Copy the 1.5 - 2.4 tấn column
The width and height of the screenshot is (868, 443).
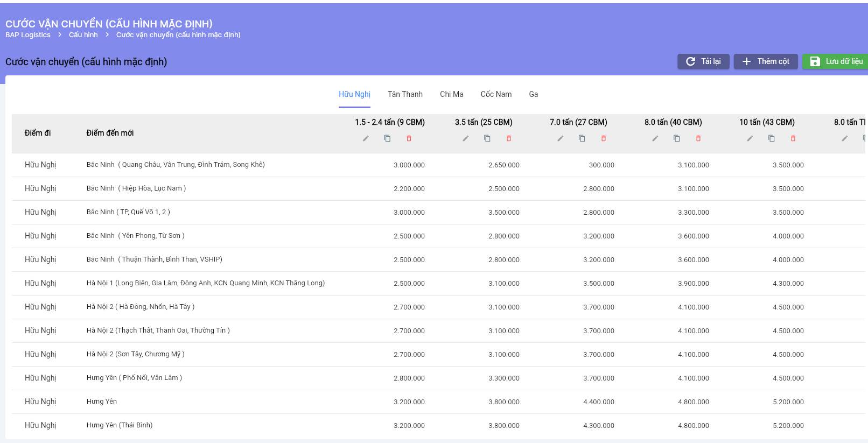(x=387, y=138)
